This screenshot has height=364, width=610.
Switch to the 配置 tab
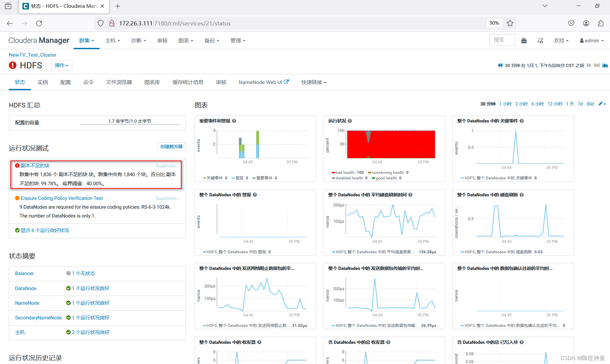[65, 82]
